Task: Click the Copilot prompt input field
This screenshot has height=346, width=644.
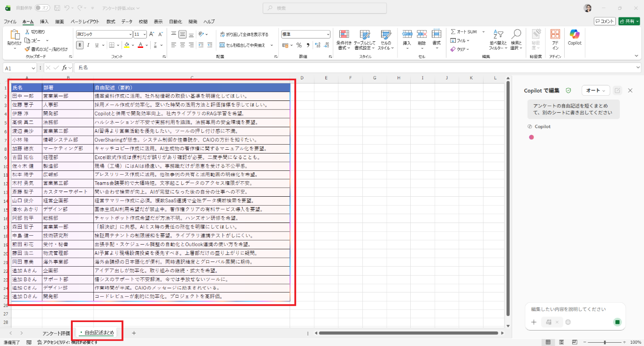Action: pos(575,309)
